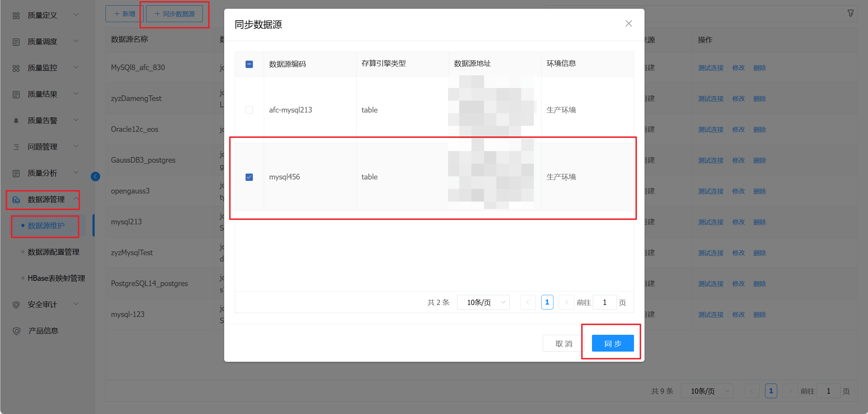Toggle the select-all header checkbox
This screenshot has height=414, width=868.
point(249,64)
